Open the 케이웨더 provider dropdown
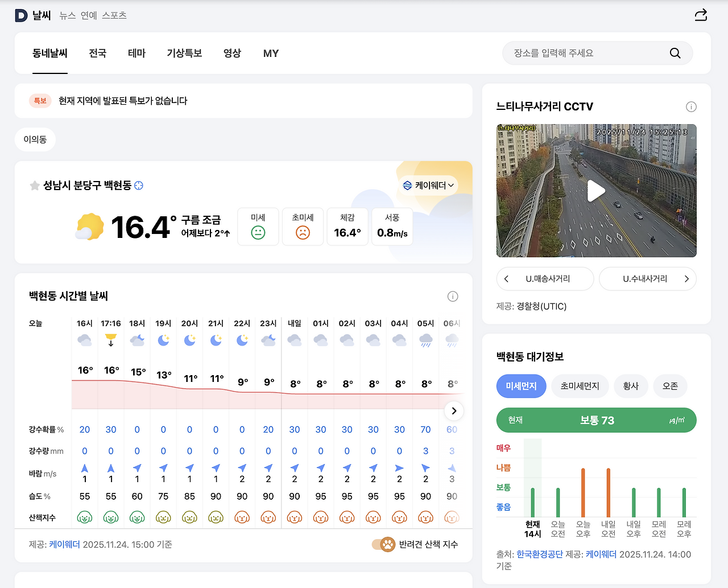 pos(428,185)
